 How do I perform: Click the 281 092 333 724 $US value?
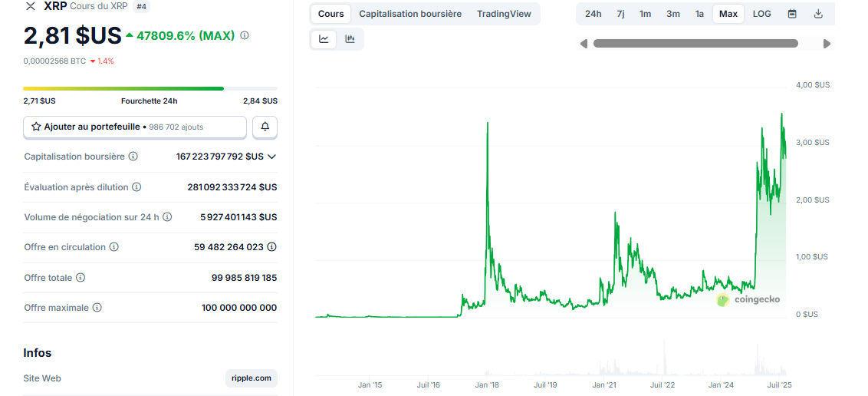pyautogui.click(x=232, y=187)
